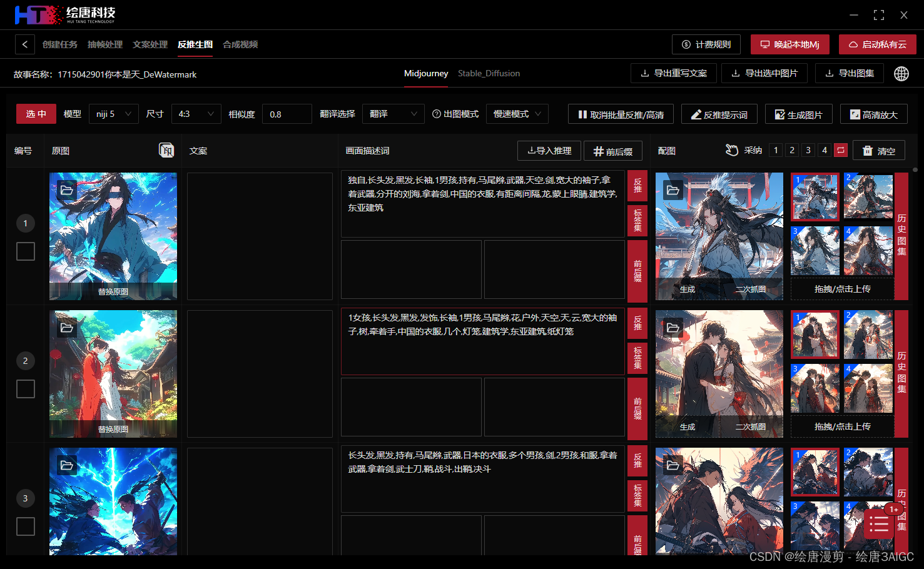Click 导出图集 export button
924x569 pixels.
click(x=849, y=73)
